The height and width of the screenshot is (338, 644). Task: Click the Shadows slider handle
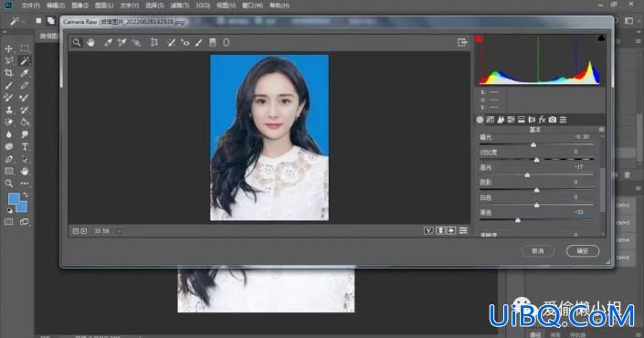pyautogui.click(x=536, y=190)
